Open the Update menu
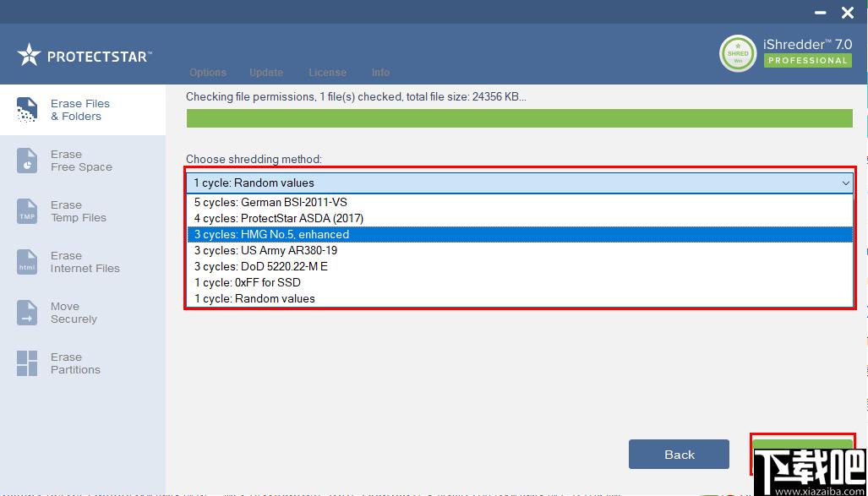868x496 pixels. click(x=266, y=73)
